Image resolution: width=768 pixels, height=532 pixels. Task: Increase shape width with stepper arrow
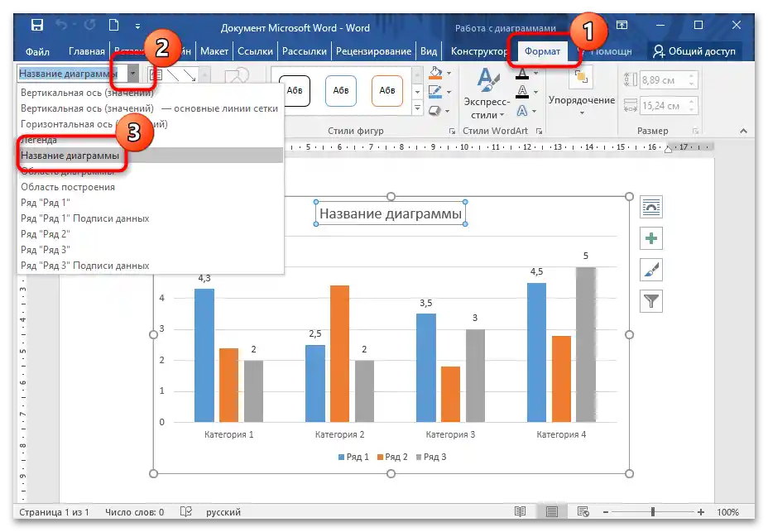click(x=692, y=102)
